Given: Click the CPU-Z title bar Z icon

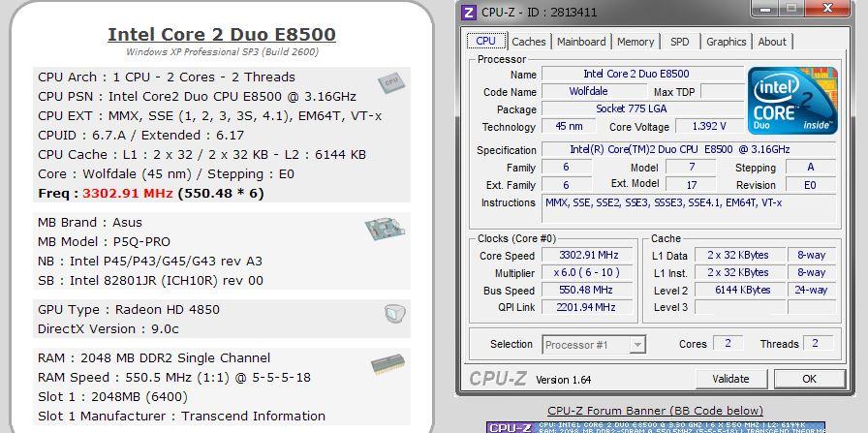Looking at the screenshot, I should 470,12.
